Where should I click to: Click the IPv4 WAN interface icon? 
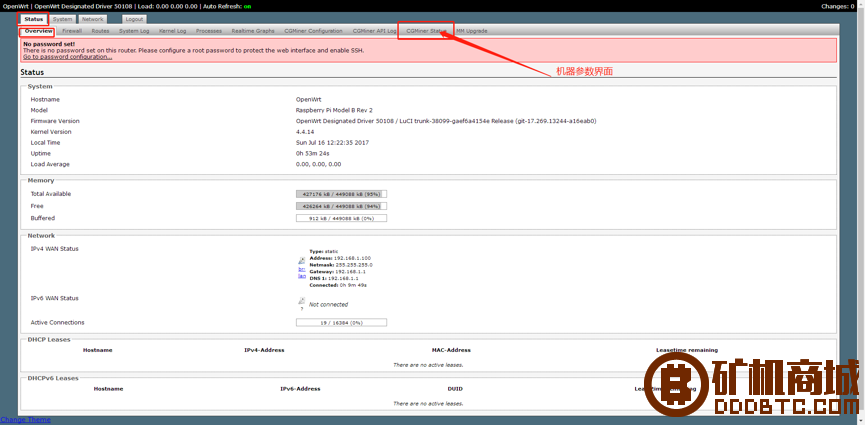click(x=302, y=261)
